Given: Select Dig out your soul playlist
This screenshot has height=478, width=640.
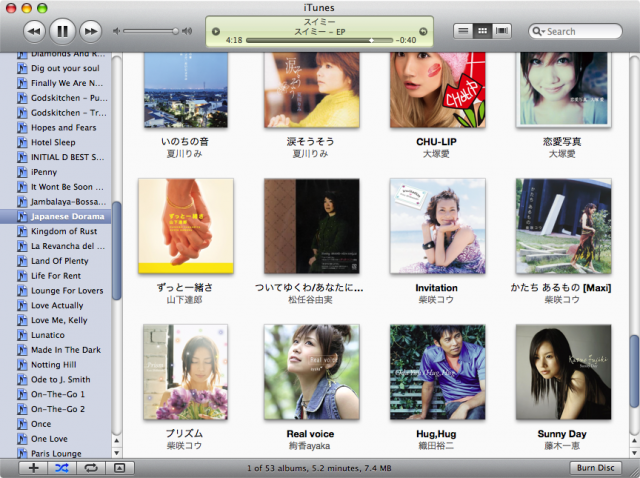Looking at the screenshot, I should [56, 68].
